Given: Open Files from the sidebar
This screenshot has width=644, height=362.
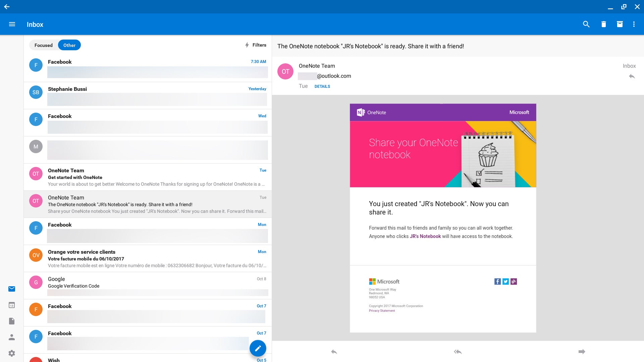Looking at the screenshot, I should pyautogui.click(x=12, y=321).
